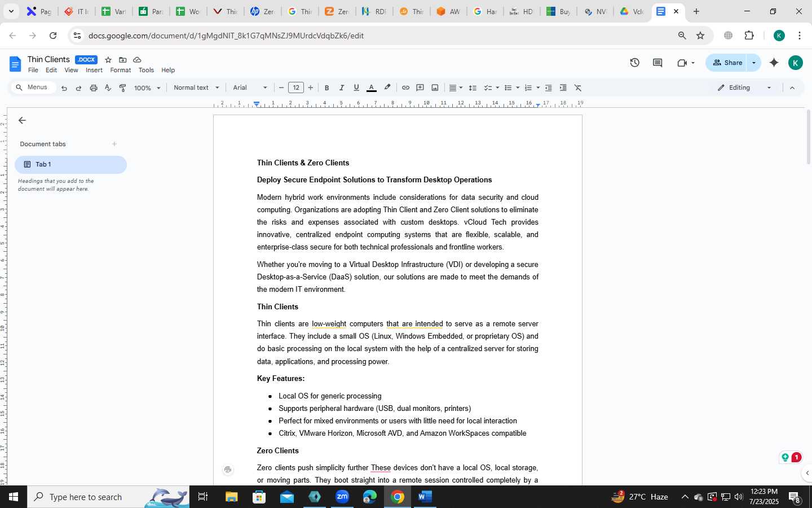Check cloud save status icon
Viewport: 812px width, 508px height.
click(x=137, y=60)
